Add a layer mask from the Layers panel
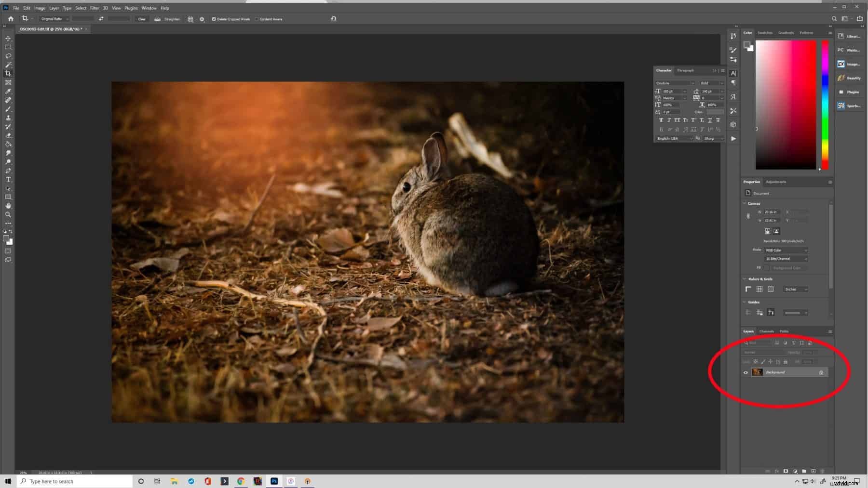 click(786, 471)
